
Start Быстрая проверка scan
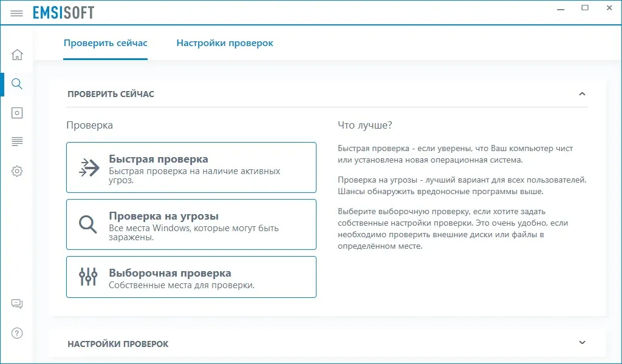tap(191, 167)
